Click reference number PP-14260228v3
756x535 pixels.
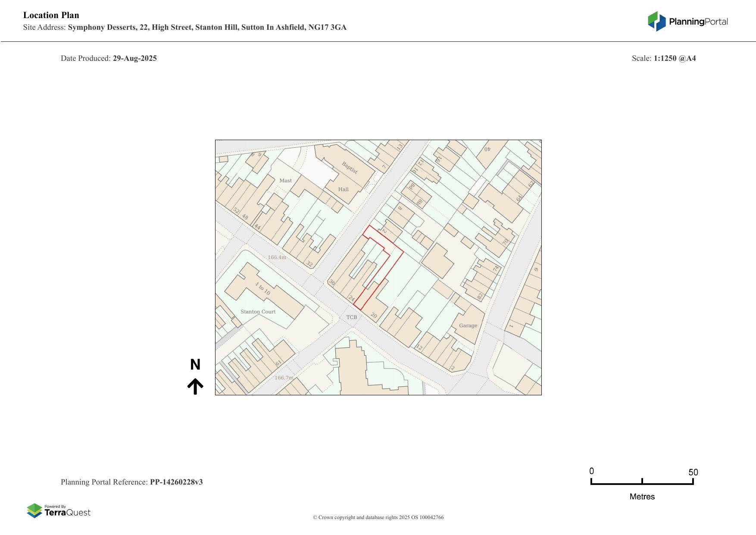tap(176, 482)
